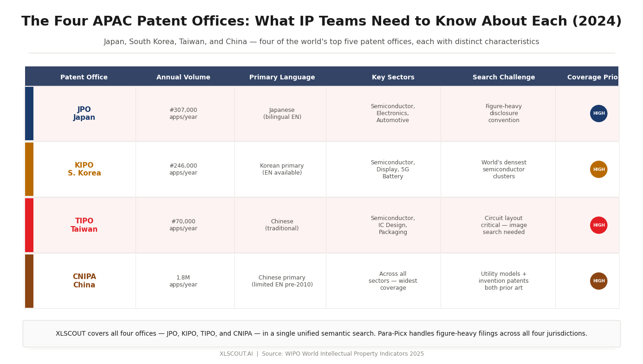643x364 pixels.
Task: Select the red color bar beside TIPO
Action: [x=29, y=225]
